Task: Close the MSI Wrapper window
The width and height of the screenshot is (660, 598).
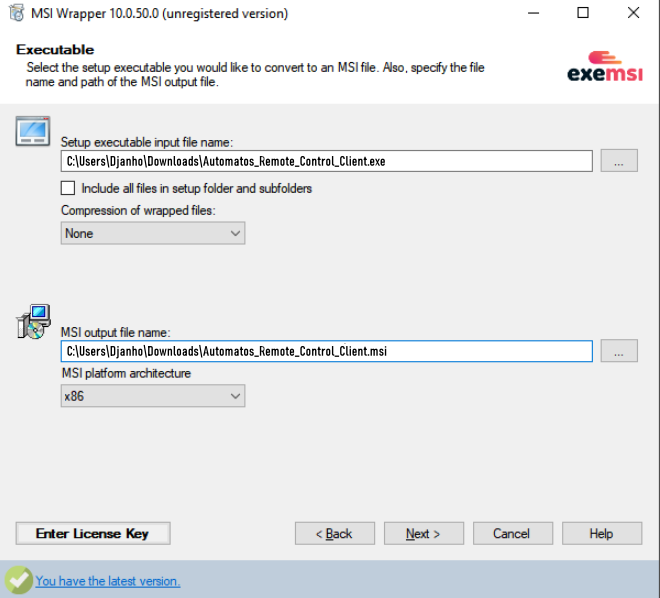Action: (x=633, y=13)
